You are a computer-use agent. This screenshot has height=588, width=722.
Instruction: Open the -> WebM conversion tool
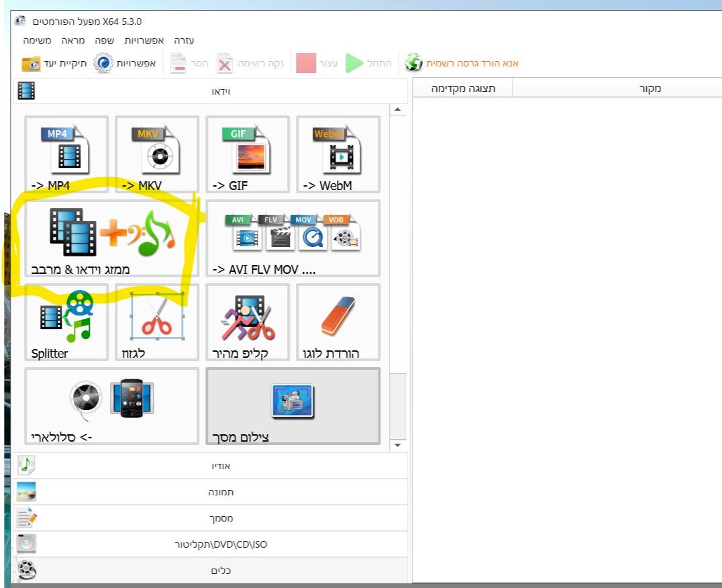[x=338, y=154]
